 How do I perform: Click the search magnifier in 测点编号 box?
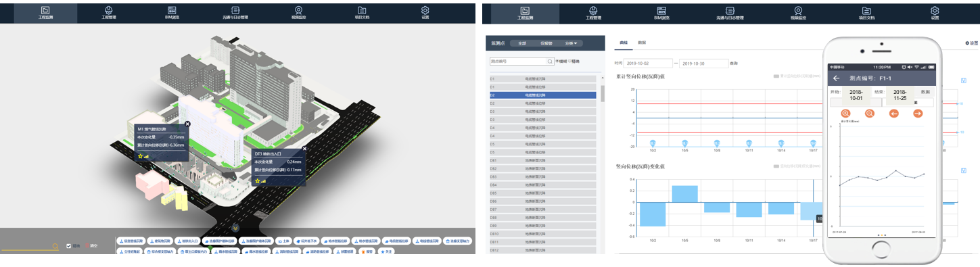click(550, 61)
